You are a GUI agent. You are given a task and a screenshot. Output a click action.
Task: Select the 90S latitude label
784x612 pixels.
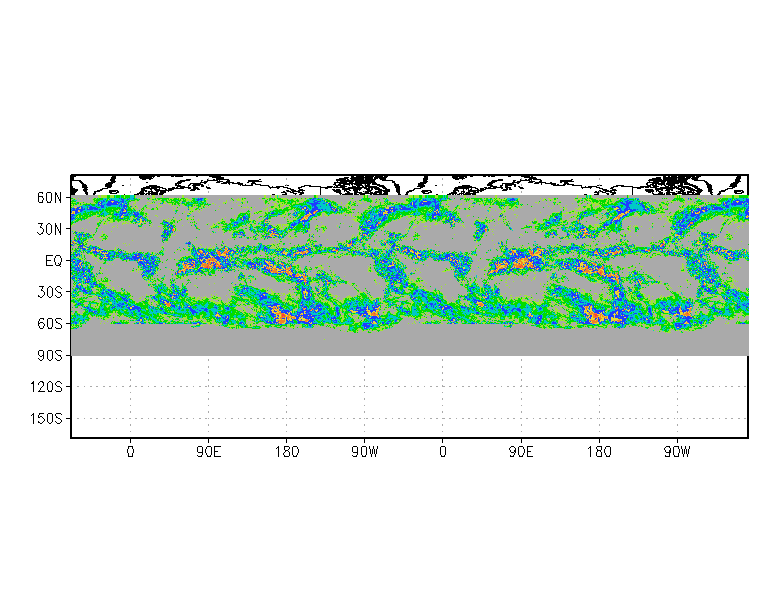pyautogui.click(x=50, y=356)
